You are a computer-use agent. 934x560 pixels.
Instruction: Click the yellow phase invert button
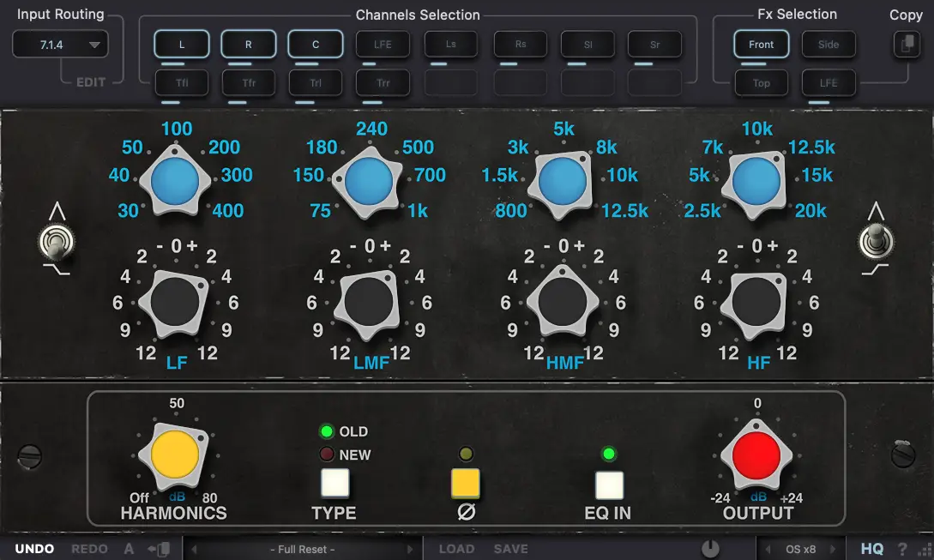click(466, 484)
